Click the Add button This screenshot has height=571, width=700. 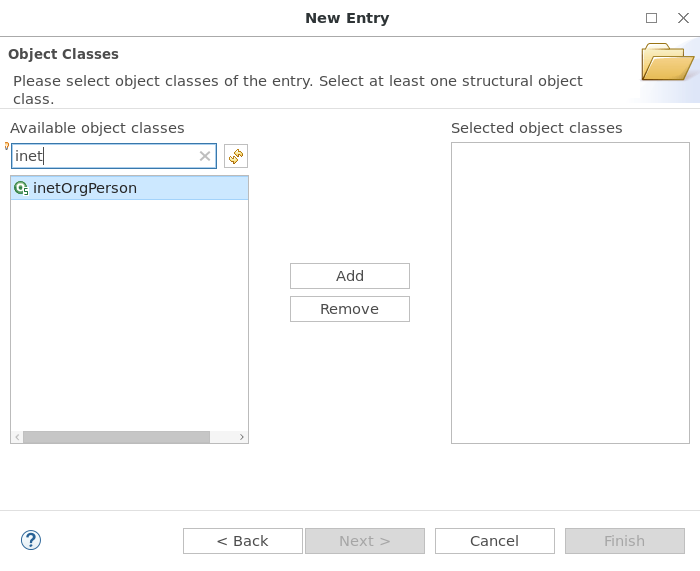coord(350,276)
